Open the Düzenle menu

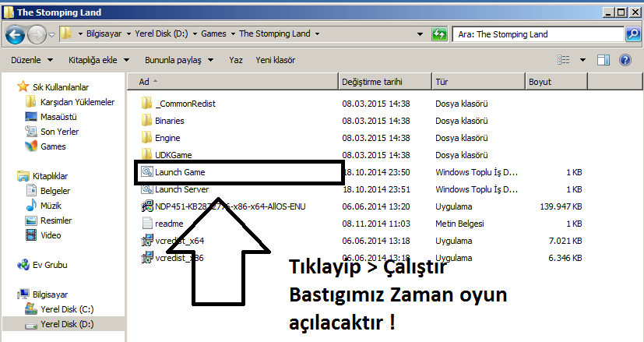32,60
